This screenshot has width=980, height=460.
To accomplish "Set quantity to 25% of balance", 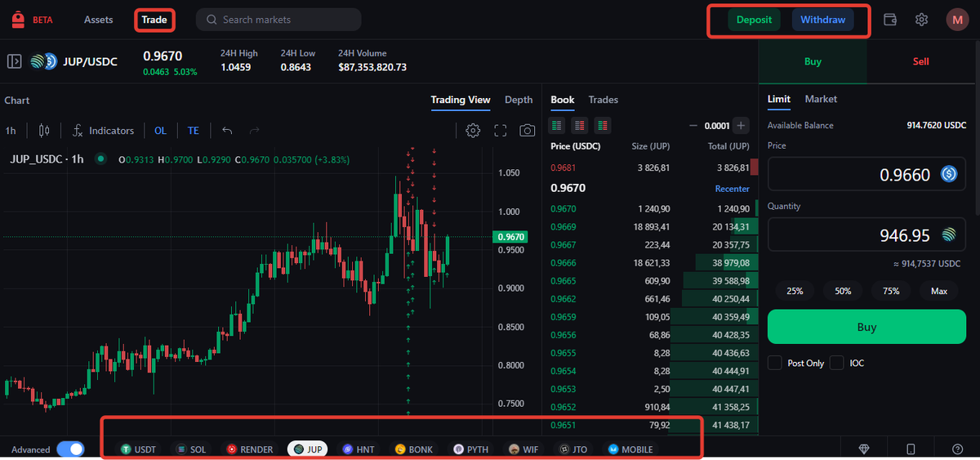I will pyautogui.click(x=795, y=291).
